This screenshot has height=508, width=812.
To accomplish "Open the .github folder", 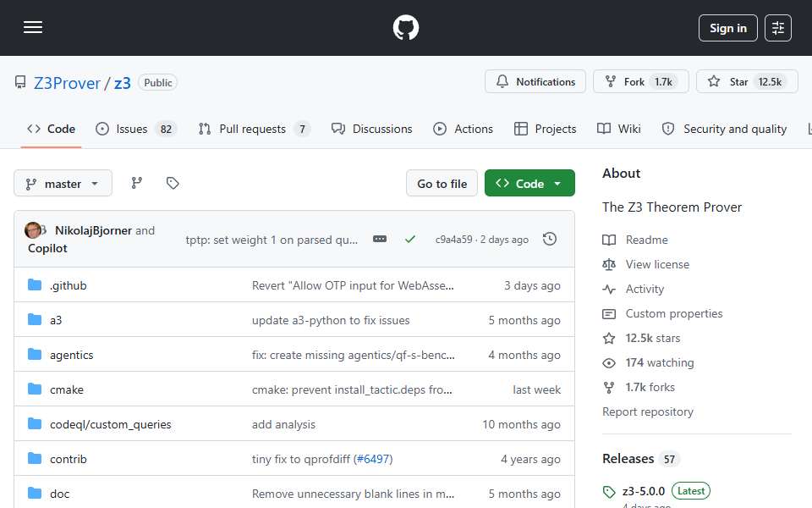I will pyautogui.click(x=69, y=285).
